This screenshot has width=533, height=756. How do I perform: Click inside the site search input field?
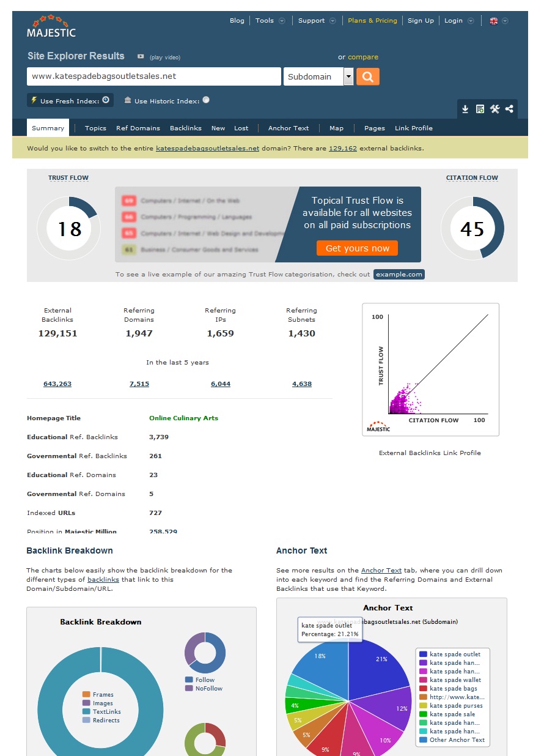[154, 76]
